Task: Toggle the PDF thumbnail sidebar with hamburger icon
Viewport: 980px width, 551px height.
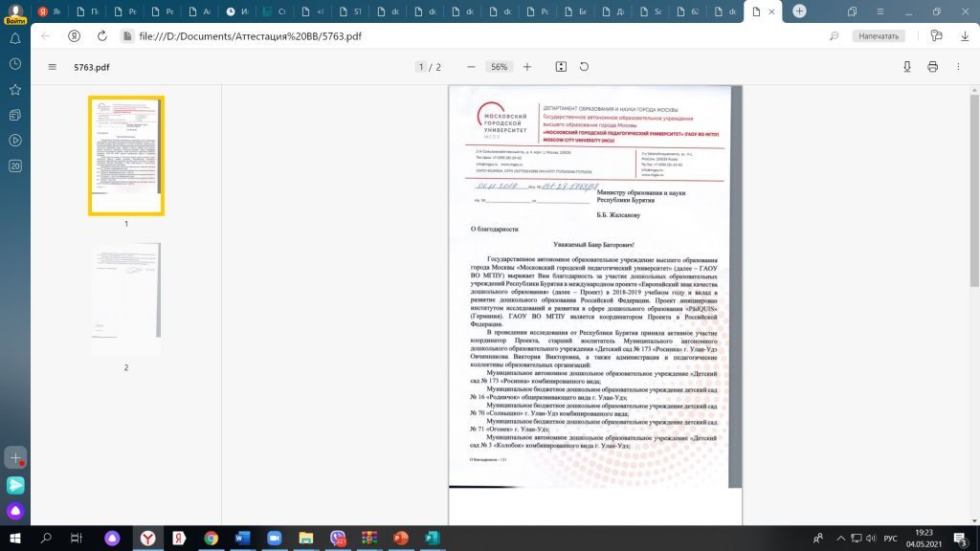Action: [x=53, y=67]
